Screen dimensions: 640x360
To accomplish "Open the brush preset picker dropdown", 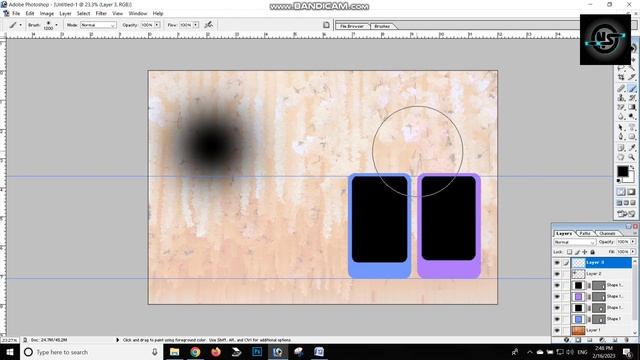I will coord(56,25).
